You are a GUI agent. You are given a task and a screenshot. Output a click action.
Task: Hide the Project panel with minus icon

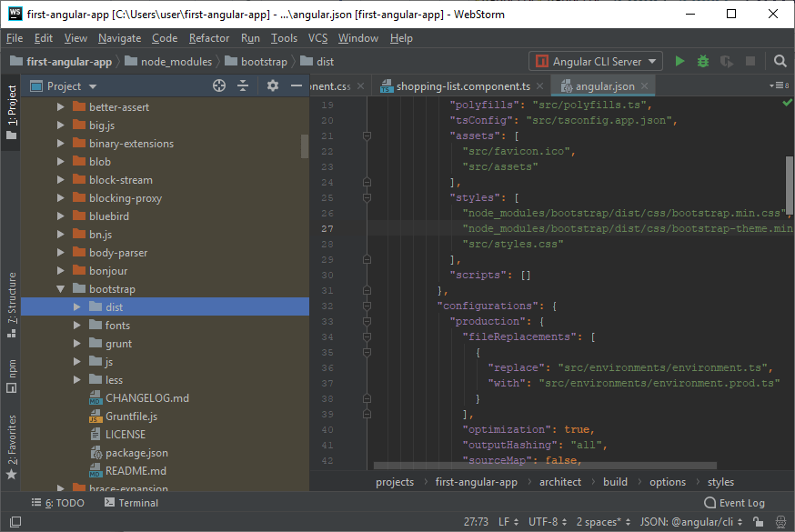point(296,85)
